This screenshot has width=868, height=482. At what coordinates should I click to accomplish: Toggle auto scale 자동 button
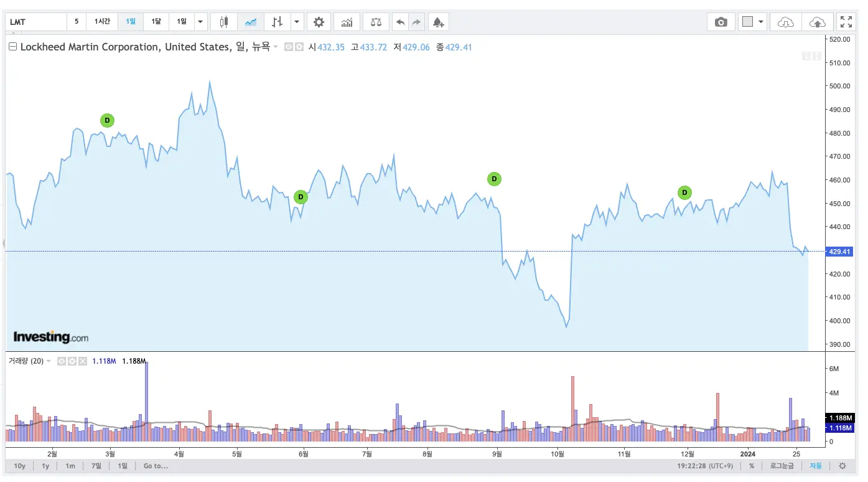pos(815,466)
